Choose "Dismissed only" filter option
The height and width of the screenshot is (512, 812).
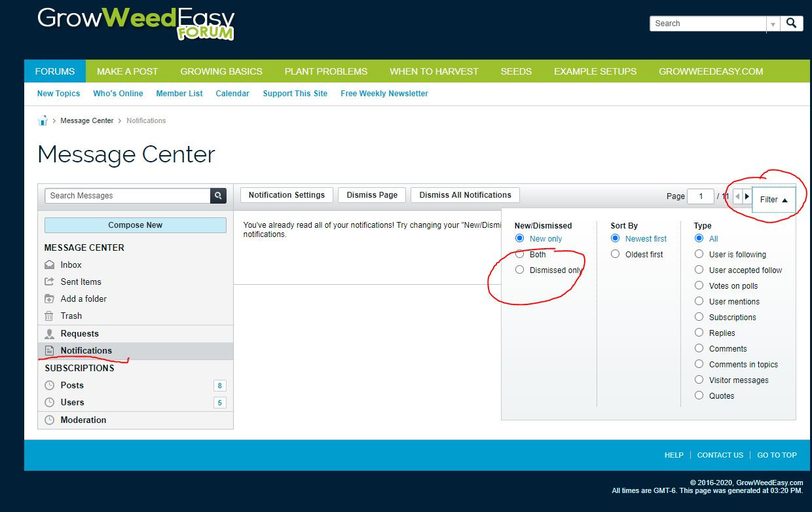[x=520, y=270]
